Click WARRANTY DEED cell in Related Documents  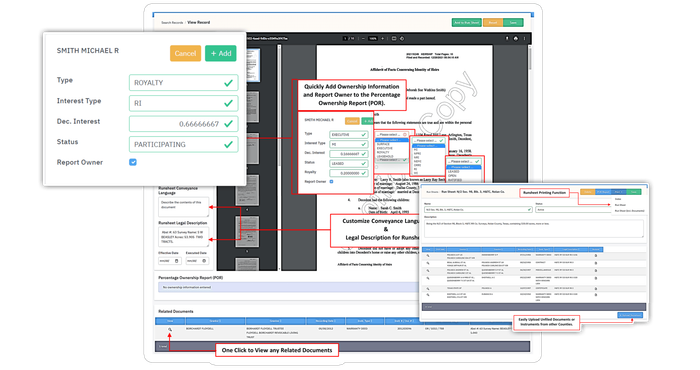pos(356,328)
